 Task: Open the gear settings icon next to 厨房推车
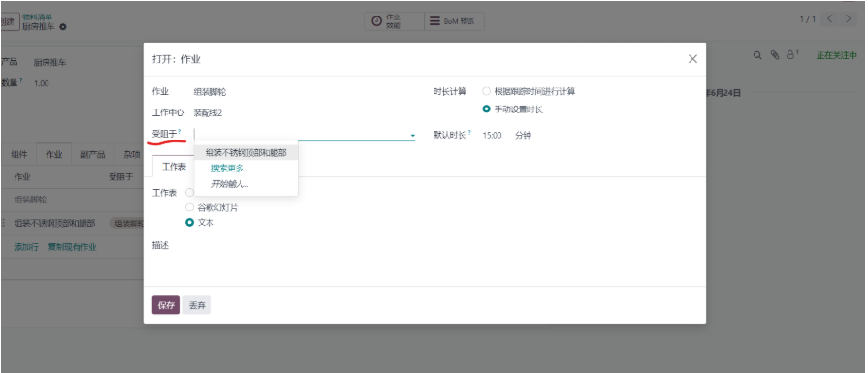[x=62, y=27]
